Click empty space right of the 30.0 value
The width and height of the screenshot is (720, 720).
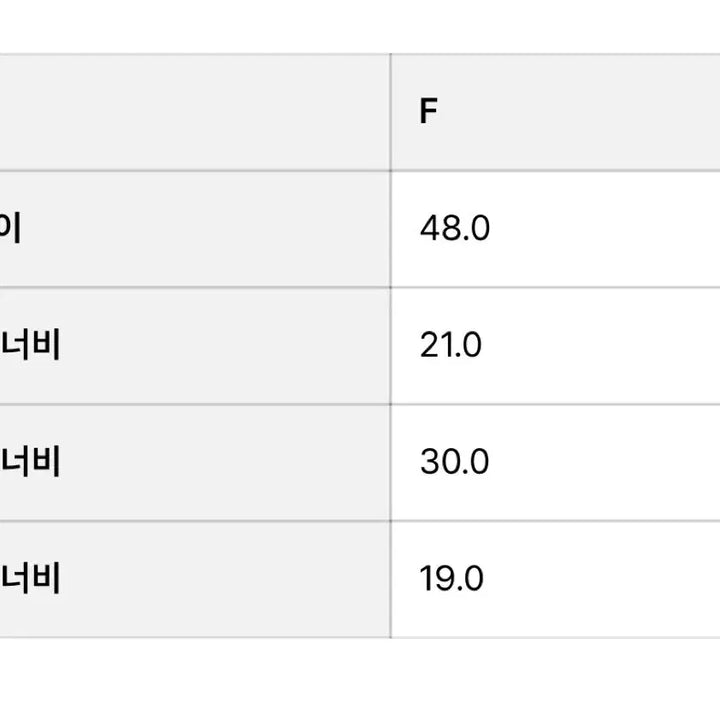pos(610,462)
